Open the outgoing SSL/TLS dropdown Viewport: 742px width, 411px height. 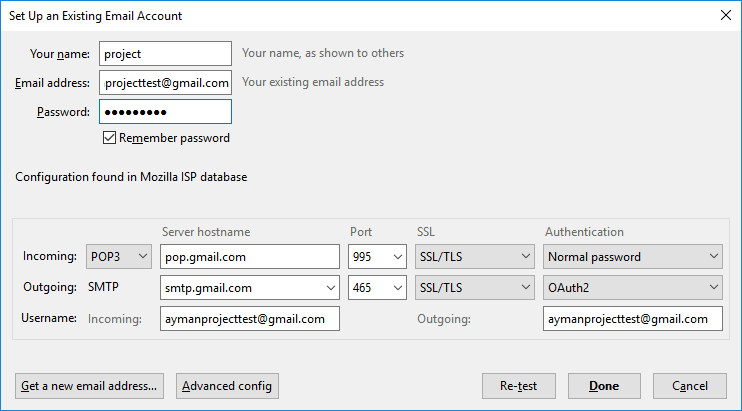[475, 288]
